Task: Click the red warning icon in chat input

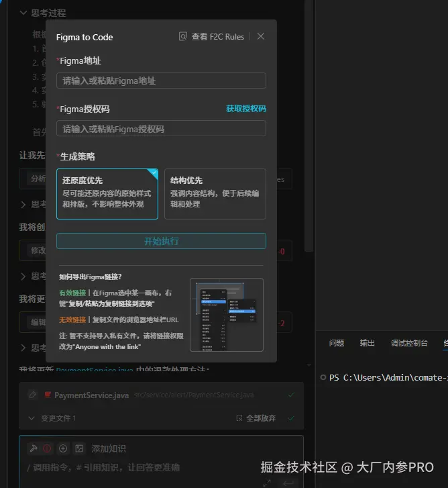Action: tap(47, 448)
